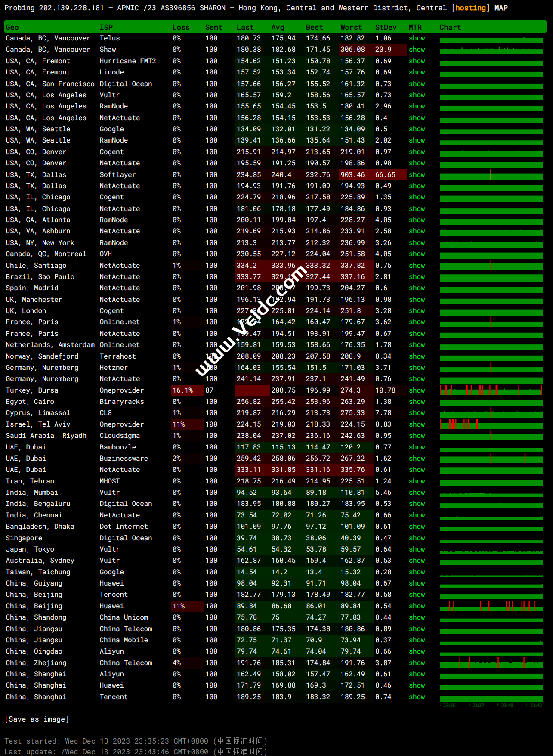The width and height of the screenshot is (553, 756).
Task: Show MTR for Shanghai Tencent row
Action: 417,697
